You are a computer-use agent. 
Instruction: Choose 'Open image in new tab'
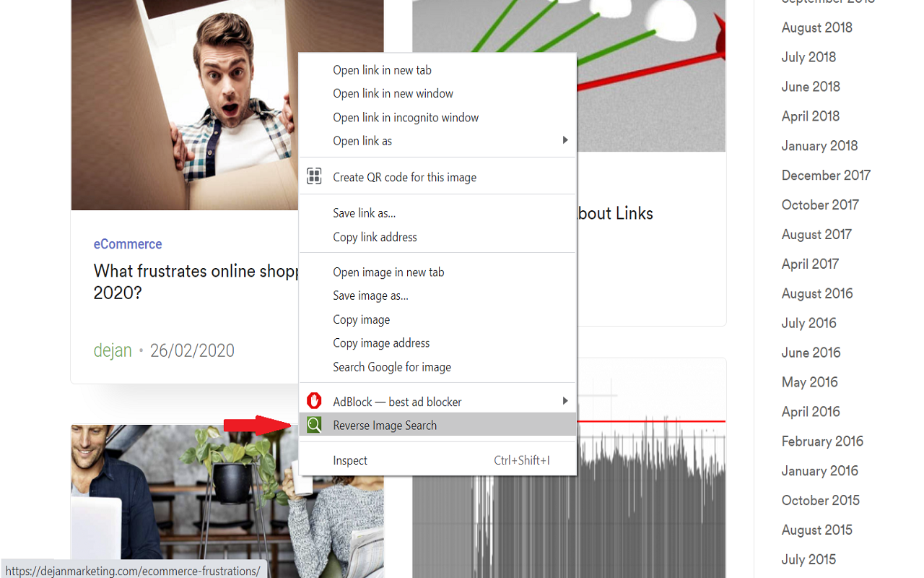point(388,272)
